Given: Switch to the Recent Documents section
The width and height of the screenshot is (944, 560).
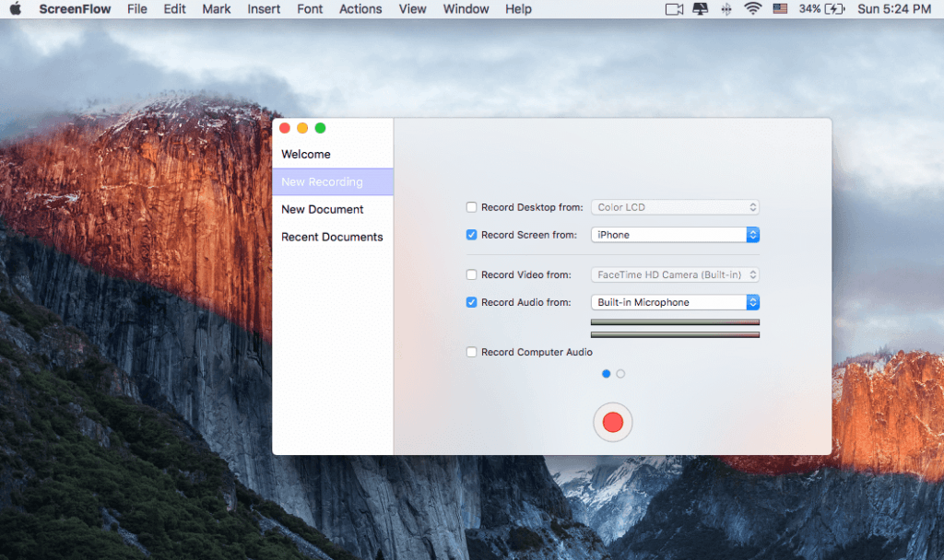Looking at the screenshot, I should click(x=331, y=237).
